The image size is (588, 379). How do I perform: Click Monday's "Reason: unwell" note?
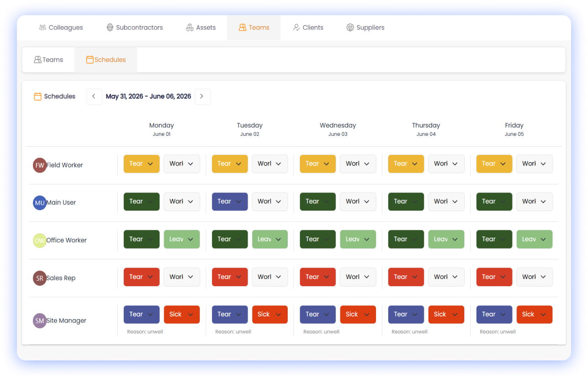coord(145,332)
